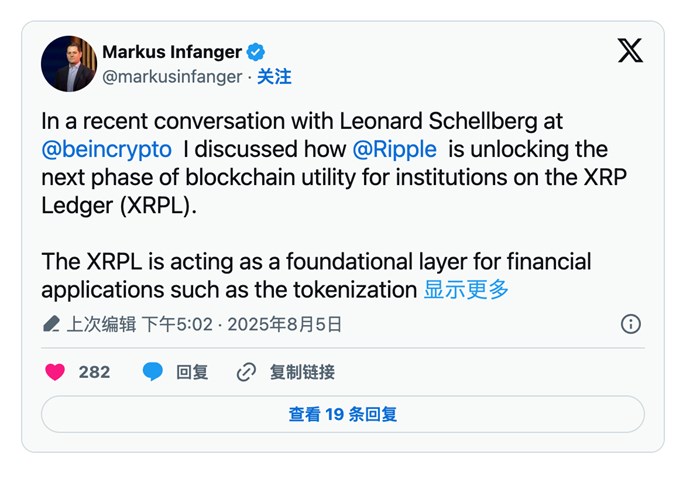
Task: Like the post with heart icon
Action: coord(55,372)
